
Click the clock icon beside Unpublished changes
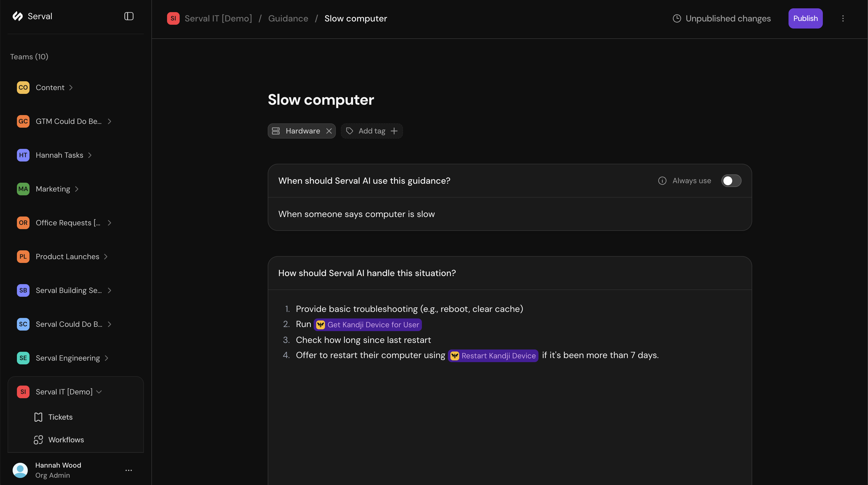676,18
